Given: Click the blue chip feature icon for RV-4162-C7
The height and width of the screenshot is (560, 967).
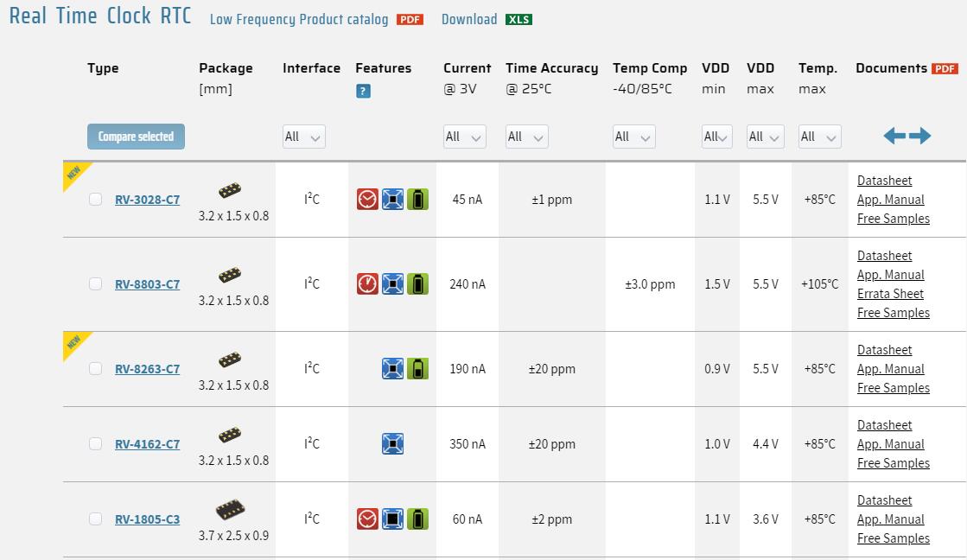Looking at the screenshot, I should [x=392, y=444].
